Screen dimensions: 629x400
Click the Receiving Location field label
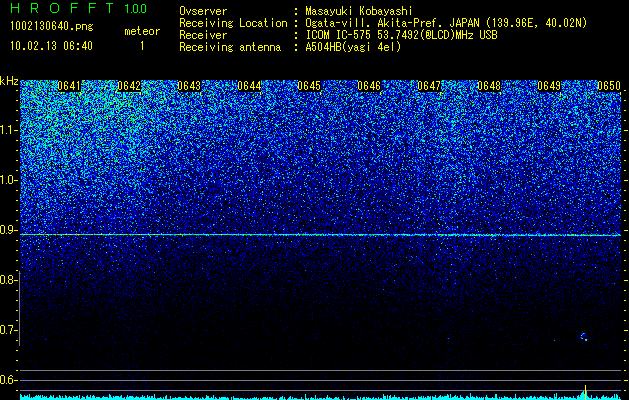(233, 23)
